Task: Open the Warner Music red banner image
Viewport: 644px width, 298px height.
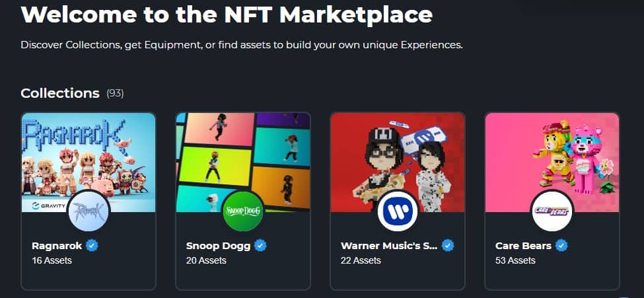Action: pyautogui.click(x=398, y=163)
